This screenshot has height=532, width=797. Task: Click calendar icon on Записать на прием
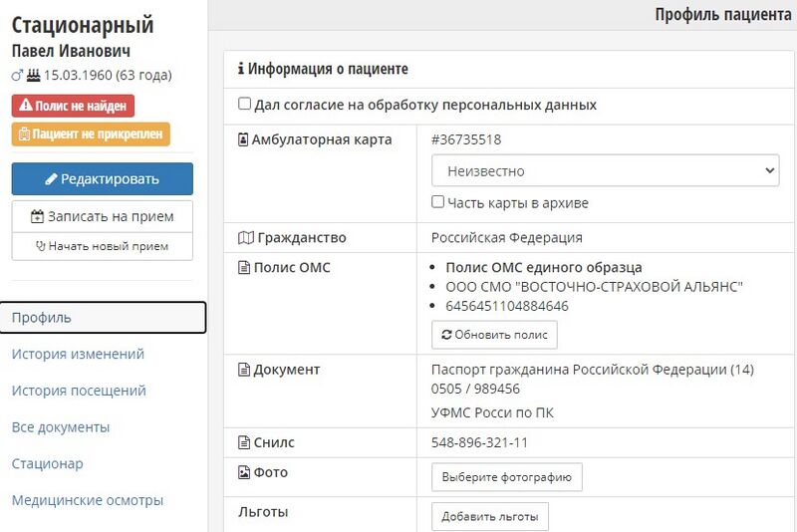tap(37, 216)
